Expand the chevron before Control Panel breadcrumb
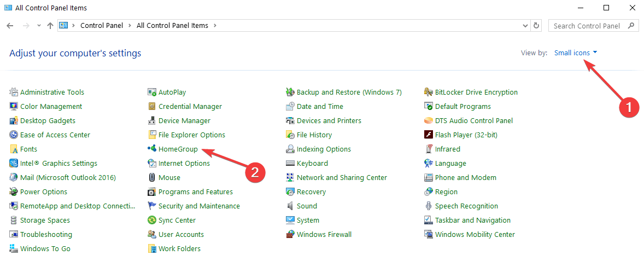The width and height of the screenshot is (644, 267). click(73, 26)
